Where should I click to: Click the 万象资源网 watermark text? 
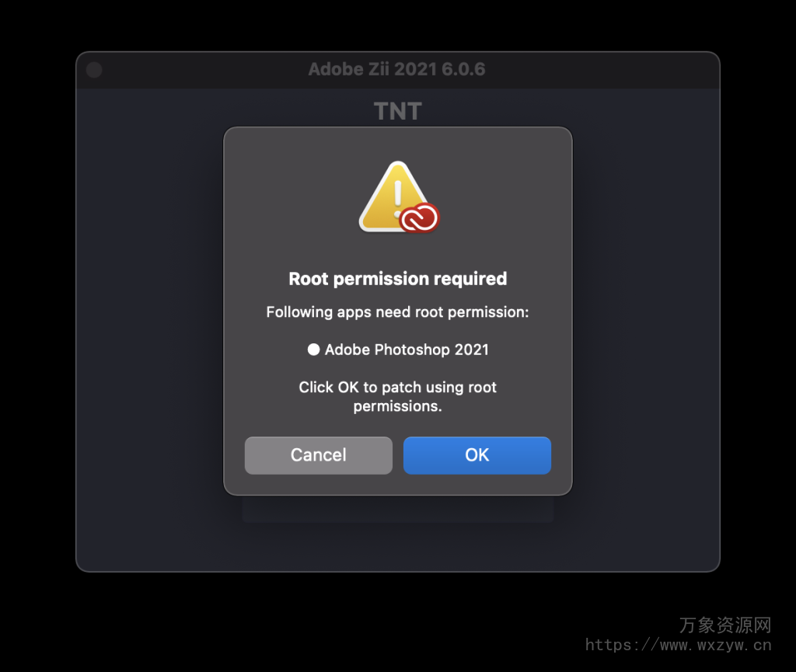(725, 625)
